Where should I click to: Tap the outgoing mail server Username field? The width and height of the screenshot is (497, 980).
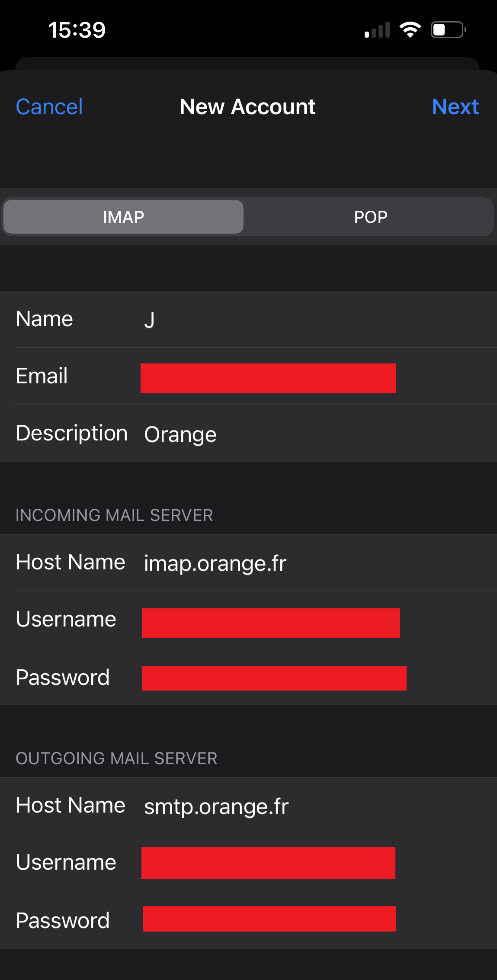tap(268, 863)
